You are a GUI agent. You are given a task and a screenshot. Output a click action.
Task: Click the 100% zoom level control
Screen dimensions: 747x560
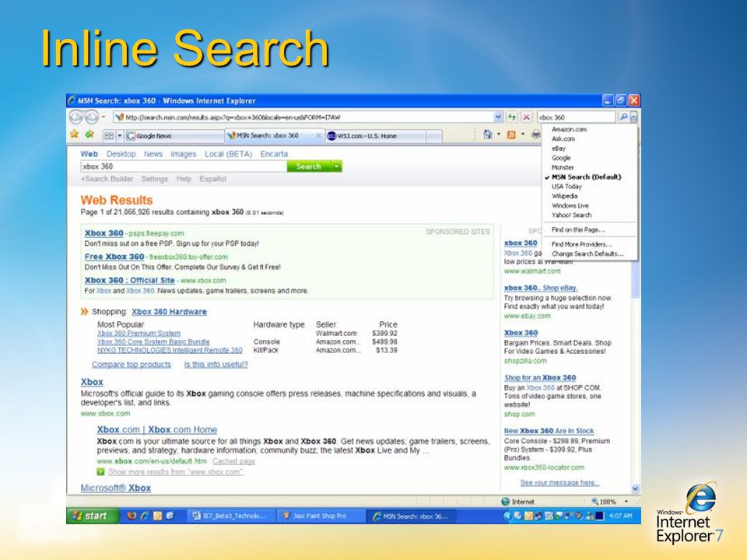[604, 502]
